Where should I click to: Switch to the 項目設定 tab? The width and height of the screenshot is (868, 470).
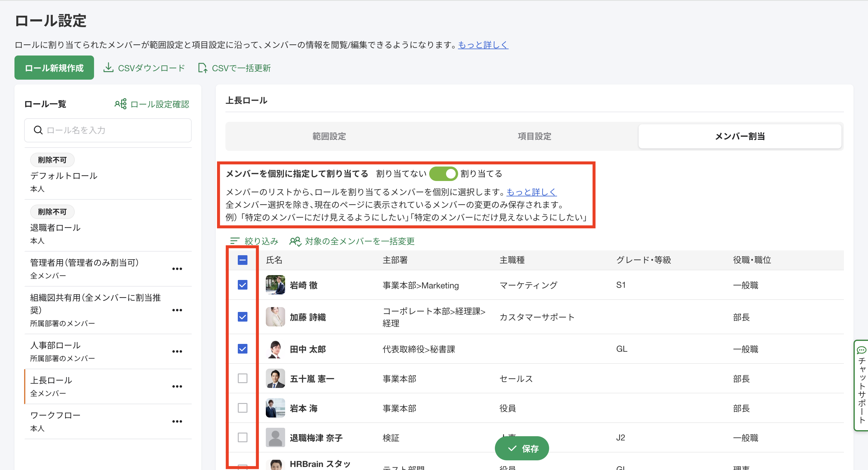click(534, 136)
